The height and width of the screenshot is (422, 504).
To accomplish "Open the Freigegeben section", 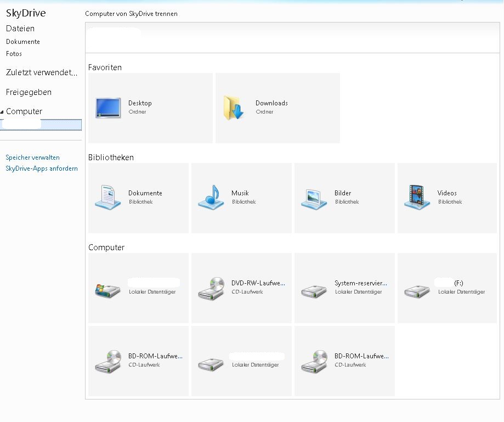I will 29,92.
